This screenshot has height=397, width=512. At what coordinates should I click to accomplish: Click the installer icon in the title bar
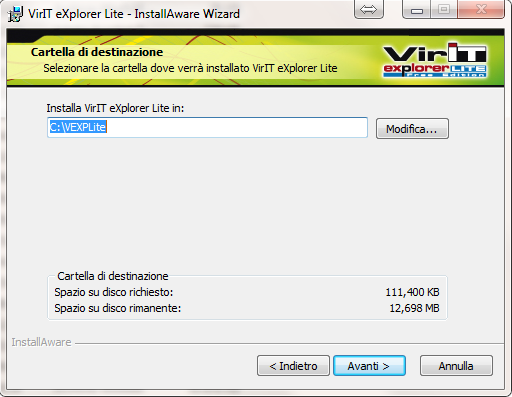[x=15, y=14]
